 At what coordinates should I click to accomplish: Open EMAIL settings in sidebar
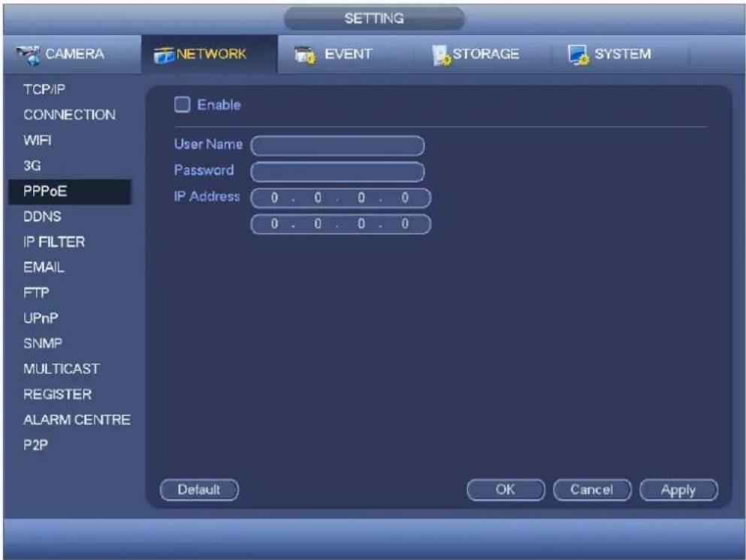44,267
